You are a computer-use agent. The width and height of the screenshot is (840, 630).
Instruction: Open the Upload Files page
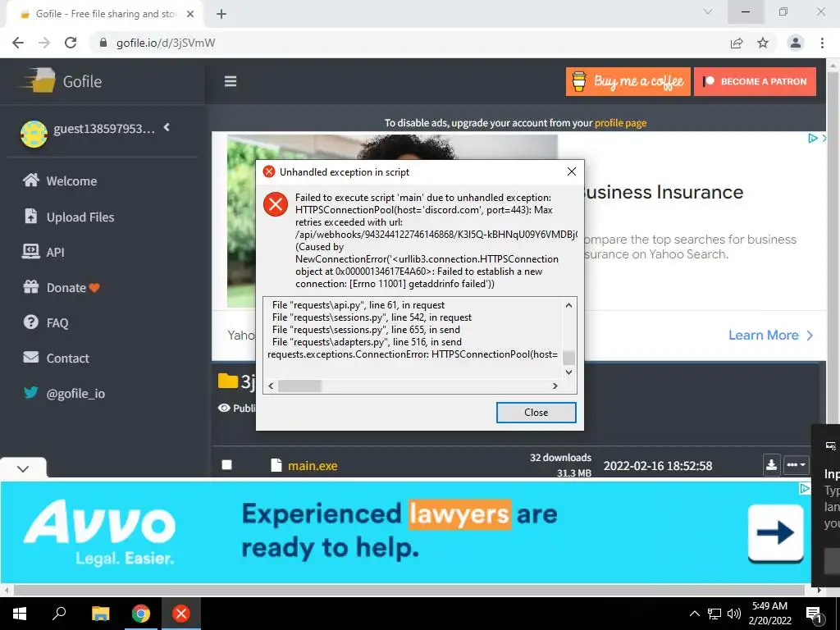pyautogui.click(x=69, y=217)
